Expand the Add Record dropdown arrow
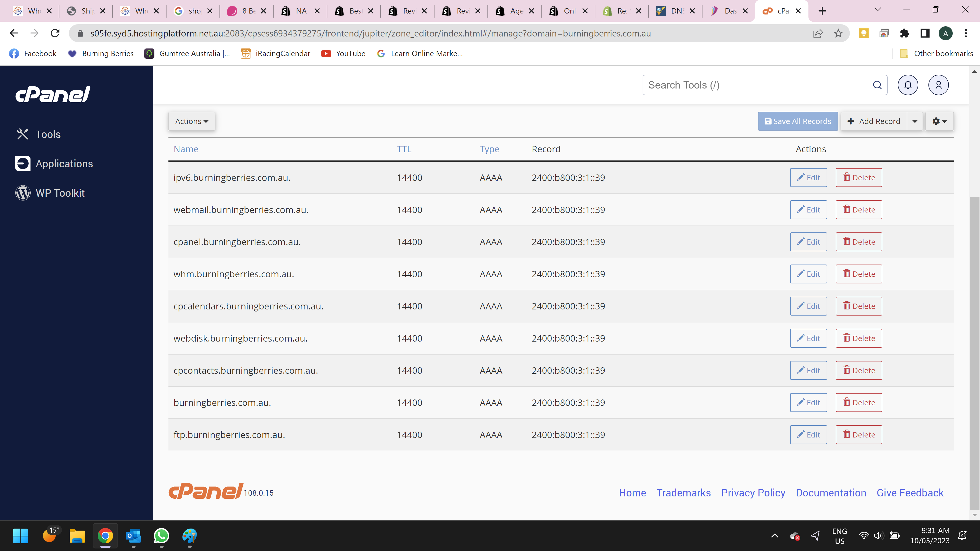Viewport: 980px width, 551px height. (915, 121)
